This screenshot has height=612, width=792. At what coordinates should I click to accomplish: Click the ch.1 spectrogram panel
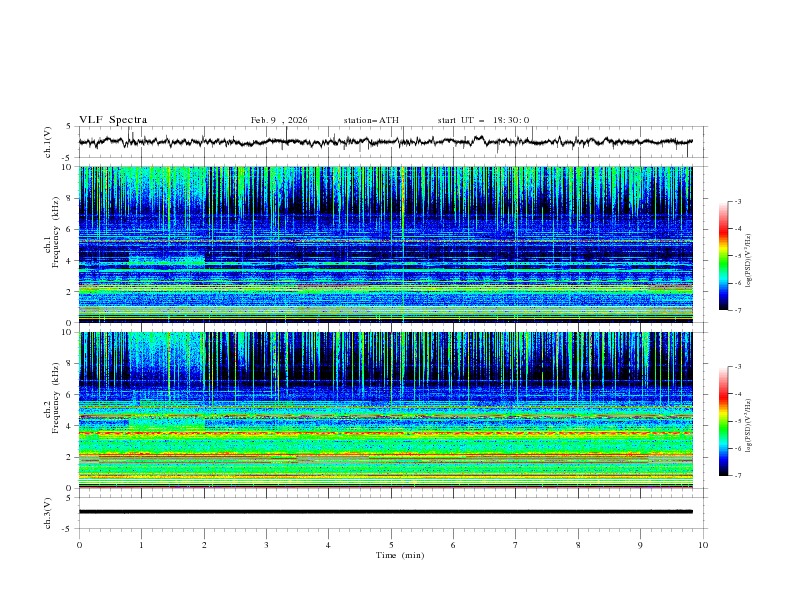pos(385,244)
